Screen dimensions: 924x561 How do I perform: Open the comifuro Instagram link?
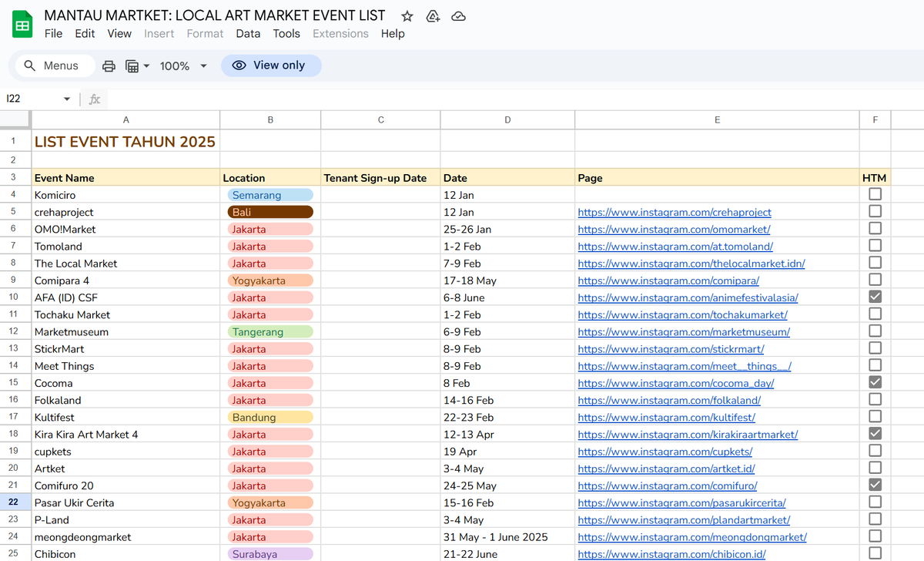(668, 485)
